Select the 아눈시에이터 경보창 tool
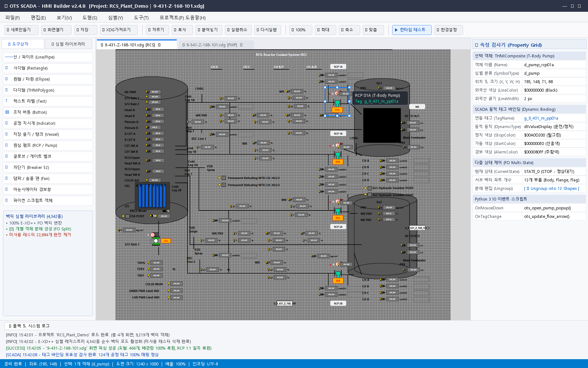This screenshot has width=588, height=368. pyautogui.click(x=48, y=190)
